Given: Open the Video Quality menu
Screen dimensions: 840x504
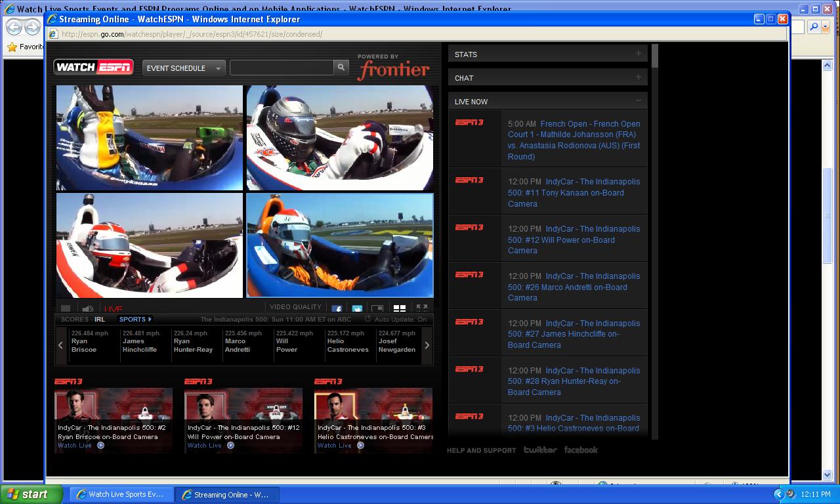Looking at the screenshot, I should (x=295, y=307).
